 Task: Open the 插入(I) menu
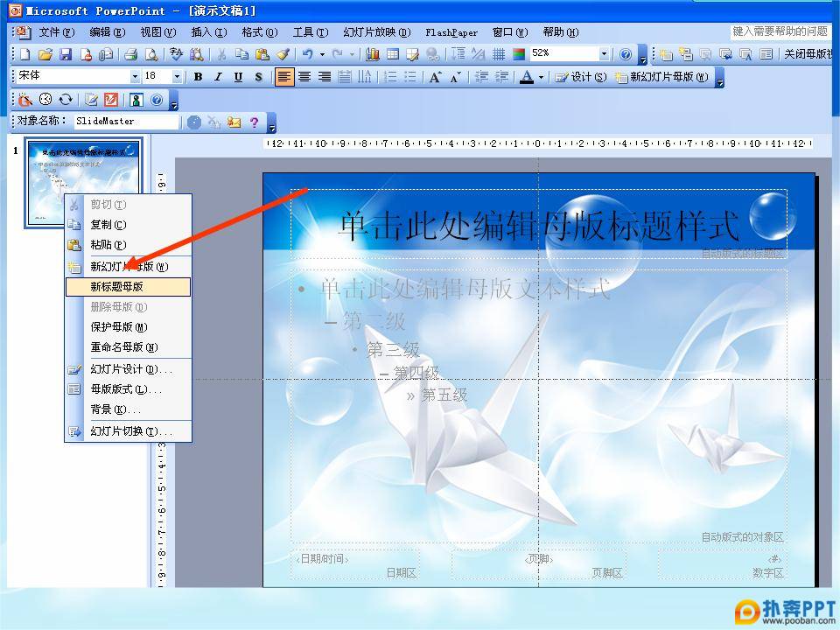pos(209,32)
